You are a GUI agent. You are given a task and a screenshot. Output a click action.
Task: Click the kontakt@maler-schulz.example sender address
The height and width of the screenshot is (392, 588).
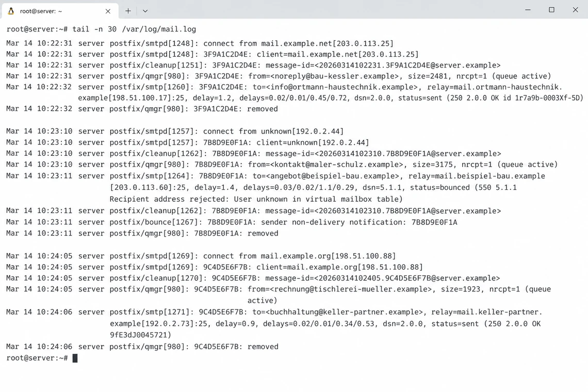pos(336,165)
